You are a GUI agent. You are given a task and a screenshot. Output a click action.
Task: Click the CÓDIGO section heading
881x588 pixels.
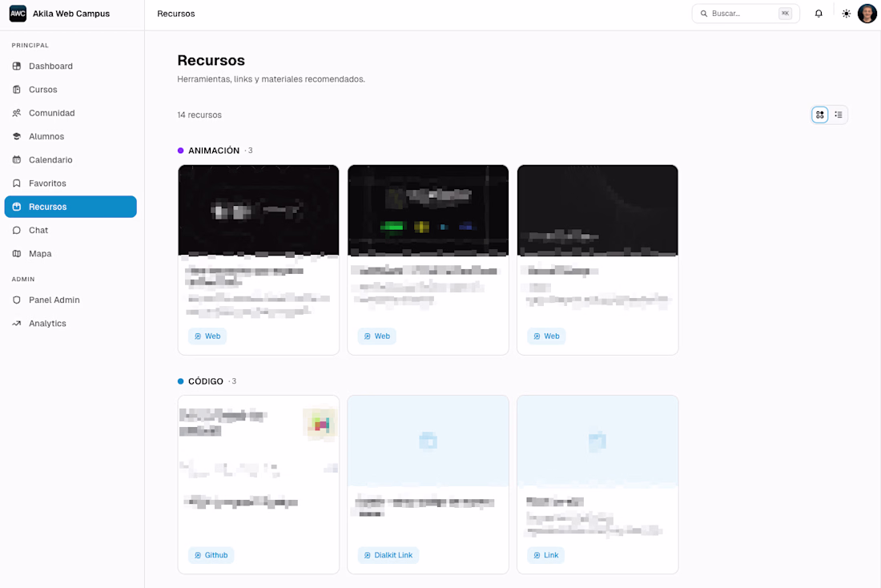(x=206, y=381)
